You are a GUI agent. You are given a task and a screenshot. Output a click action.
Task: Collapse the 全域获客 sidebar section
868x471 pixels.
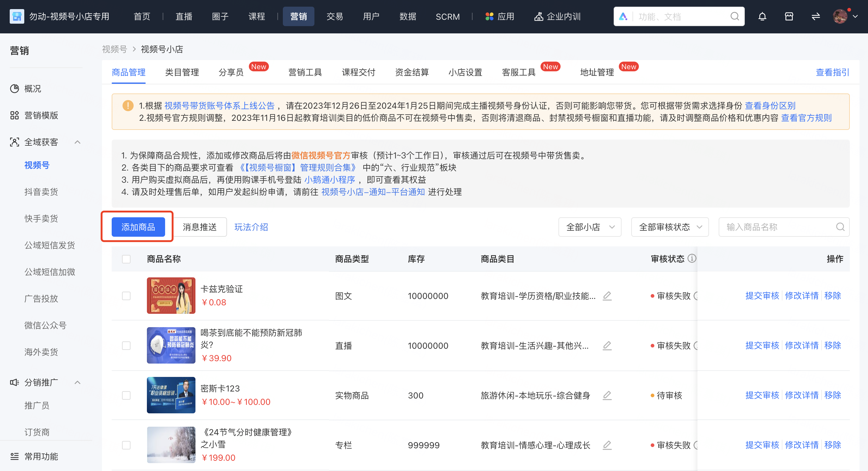pos(77,142)
